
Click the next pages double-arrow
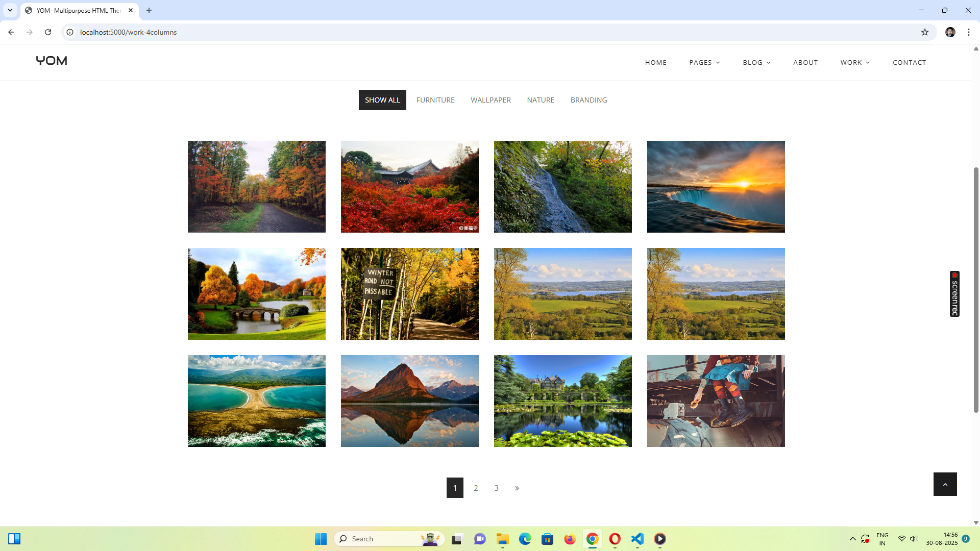tap(517, 488)
